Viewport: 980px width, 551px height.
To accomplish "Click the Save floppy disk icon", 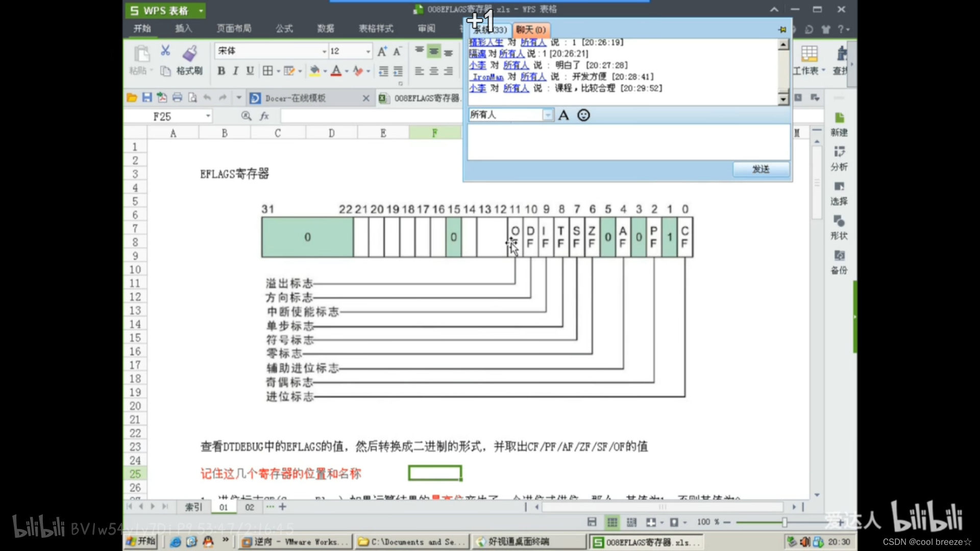I will [147, 97].
